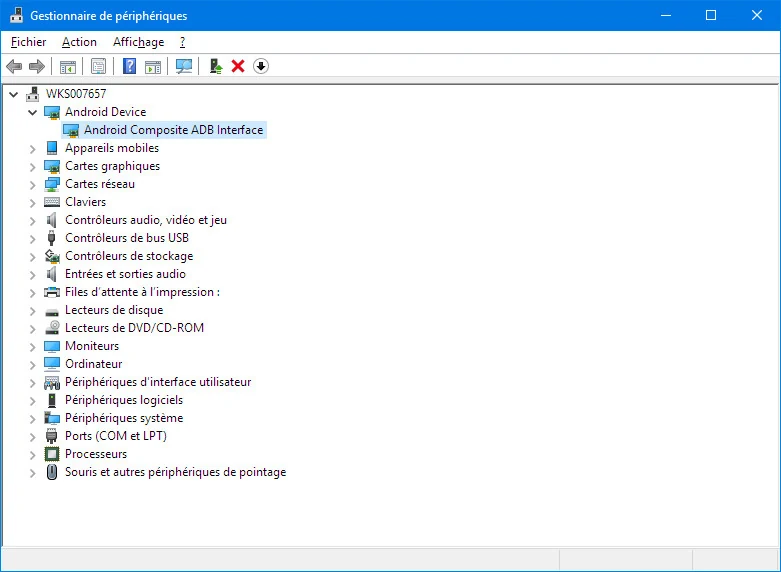Expand Périphériques système
781x572 pixels.
click(x=33, y=419)
